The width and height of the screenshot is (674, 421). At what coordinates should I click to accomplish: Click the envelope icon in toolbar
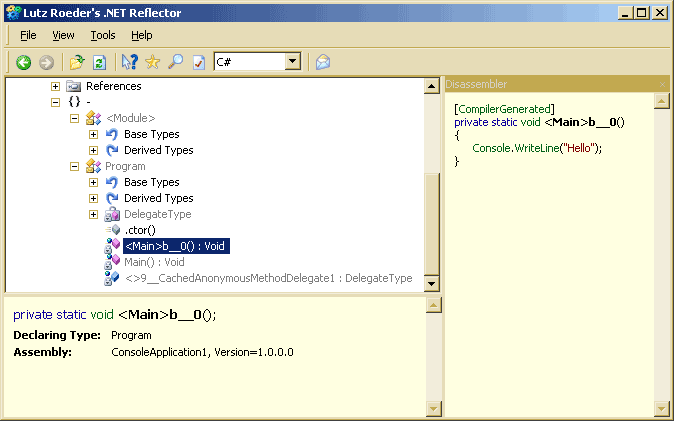click(x=323, y=62)
